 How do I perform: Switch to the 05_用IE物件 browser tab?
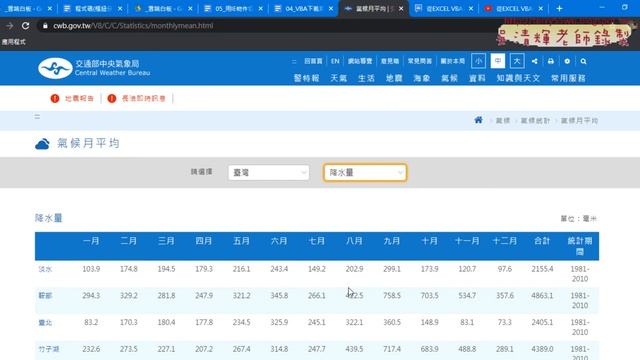(233, 8)
